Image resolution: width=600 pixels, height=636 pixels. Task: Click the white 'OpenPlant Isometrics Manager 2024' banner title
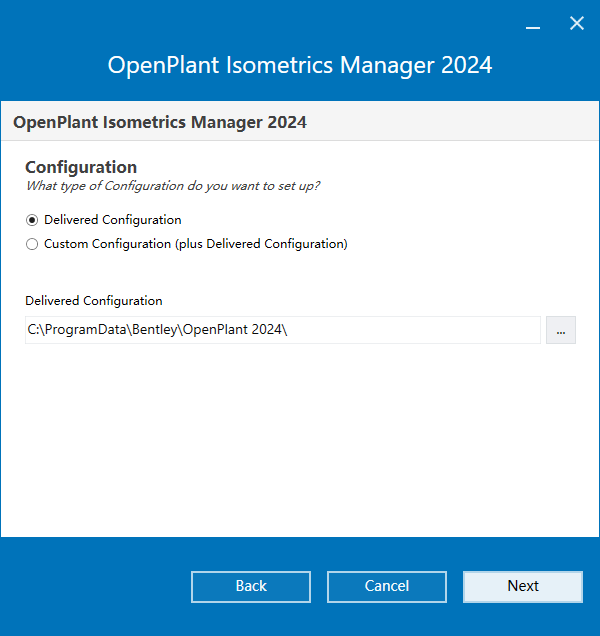tap(300, 65)
